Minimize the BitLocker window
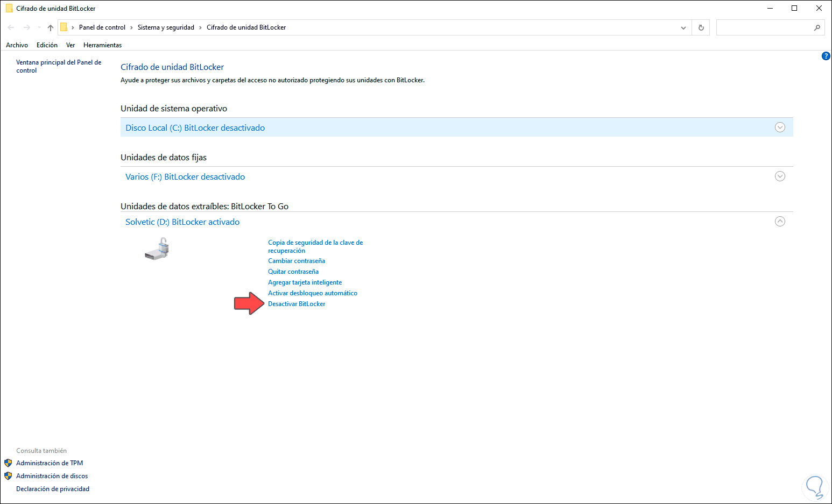The height and width of the screenshot is (504, 832). pos(770,9)
